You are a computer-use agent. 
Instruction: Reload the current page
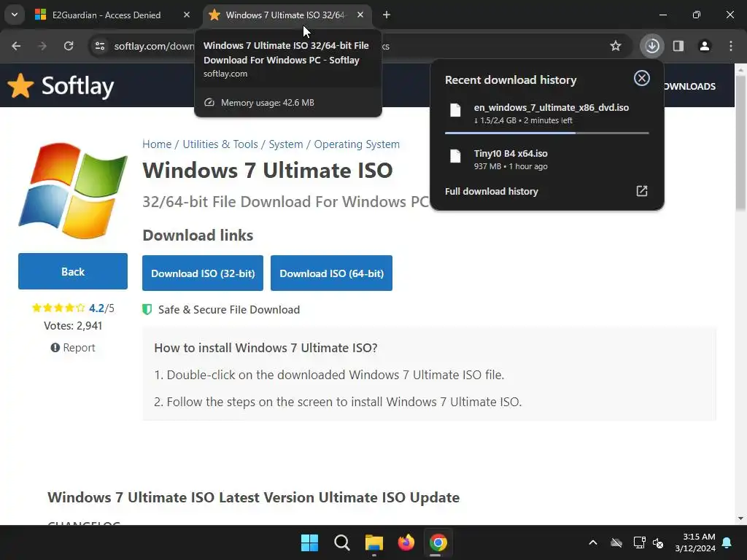(x=69, y=46)
